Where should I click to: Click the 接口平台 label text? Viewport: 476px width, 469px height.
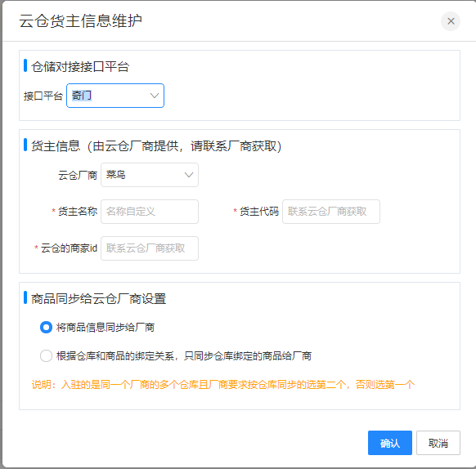pos(43,96)
